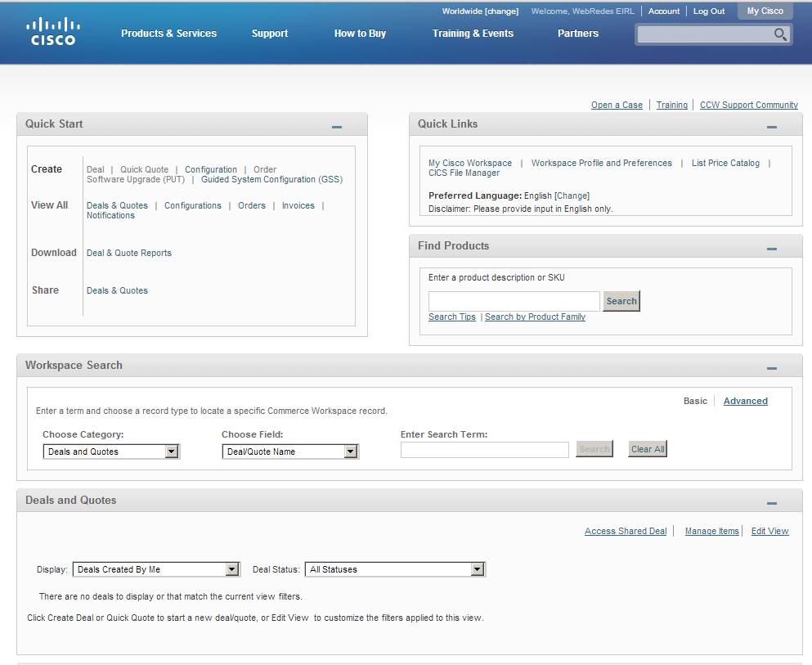Open the How to Buy menu
812x665 pixels.
point(360,34)
